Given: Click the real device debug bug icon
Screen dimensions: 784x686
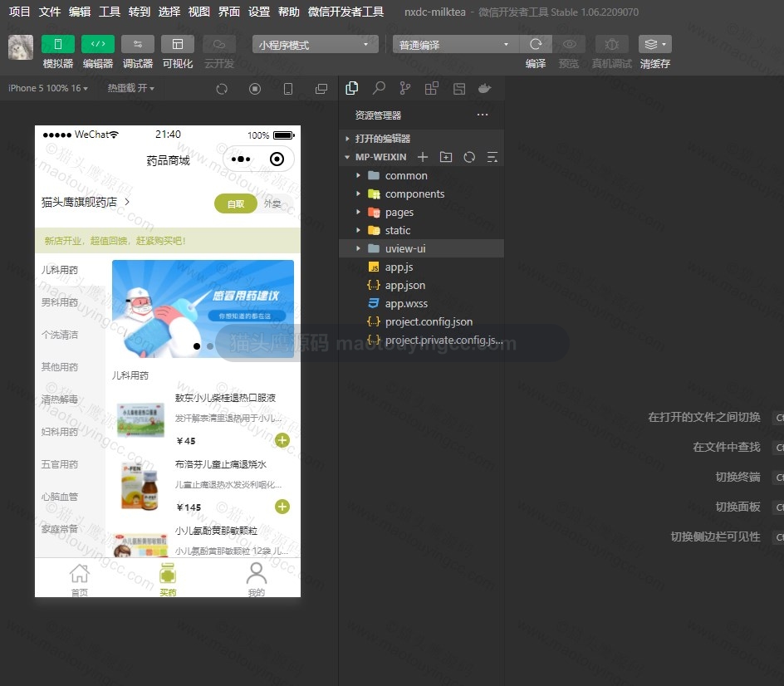Looking at the screenshot, I should (x=611, y=44).
